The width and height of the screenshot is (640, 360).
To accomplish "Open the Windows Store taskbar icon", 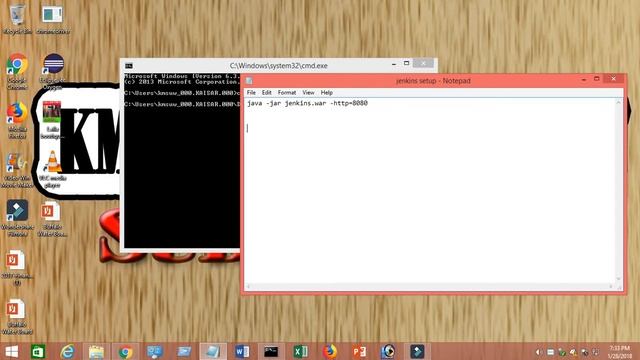I will [x=38, y=351].
